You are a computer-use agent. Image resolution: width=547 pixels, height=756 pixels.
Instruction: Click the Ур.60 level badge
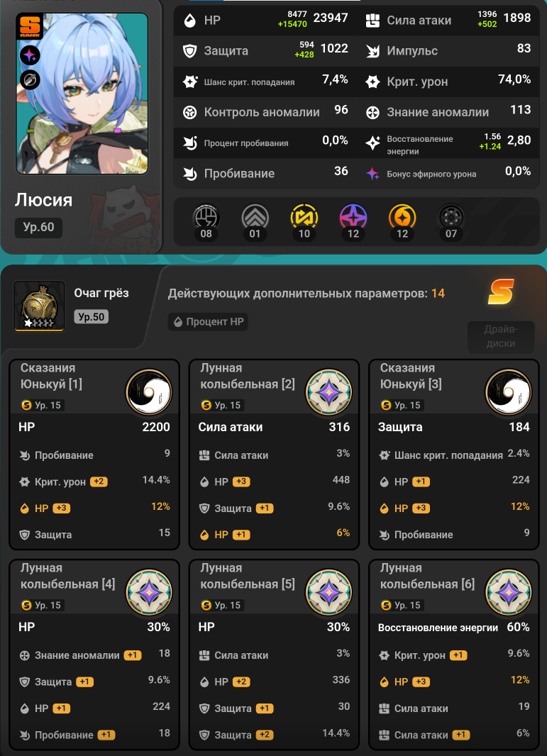(x=38, y=228)
